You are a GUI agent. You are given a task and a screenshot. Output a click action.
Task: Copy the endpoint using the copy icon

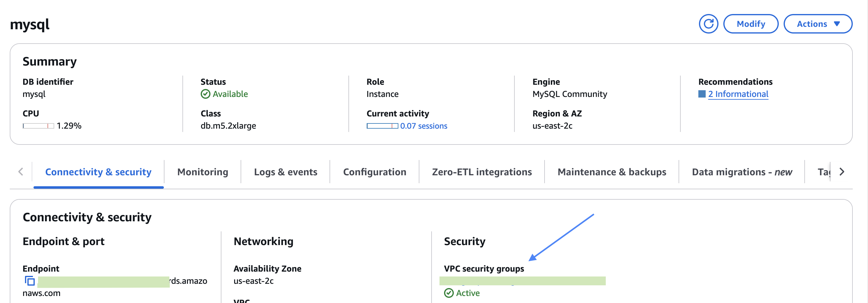coord(30,281)
